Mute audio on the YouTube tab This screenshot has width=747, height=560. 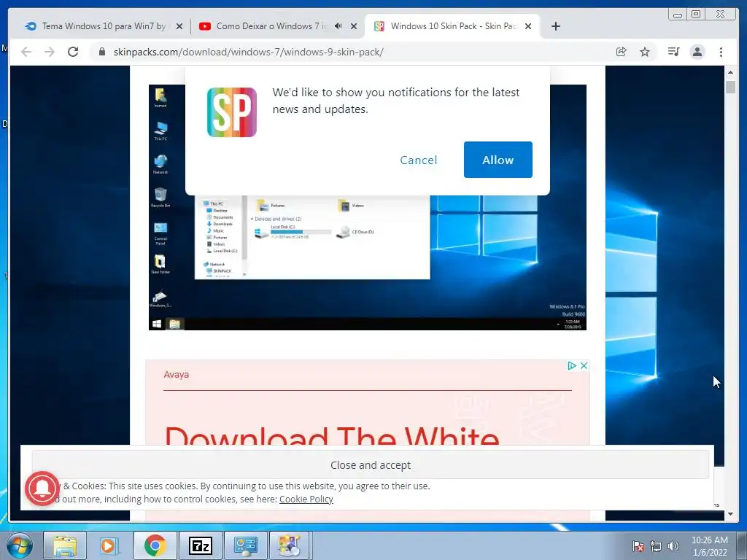(338, 26)
